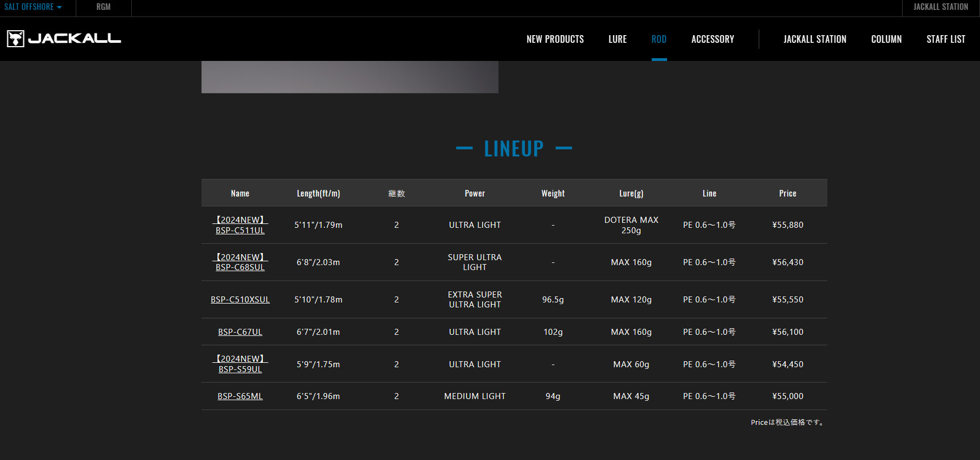Viewport: 980px width, 460px height.
Task: Click the Jackall logo icon
Action: (x=15, y=38)
